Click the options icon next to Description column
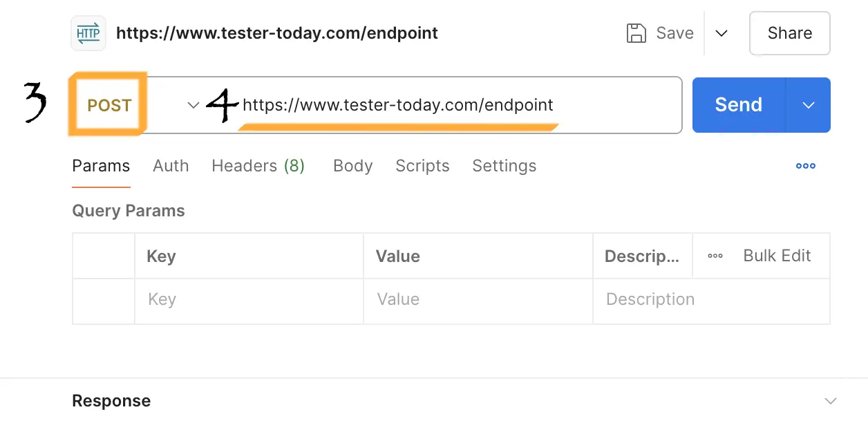This screenshot has width=868, height=441. [714, 256]
